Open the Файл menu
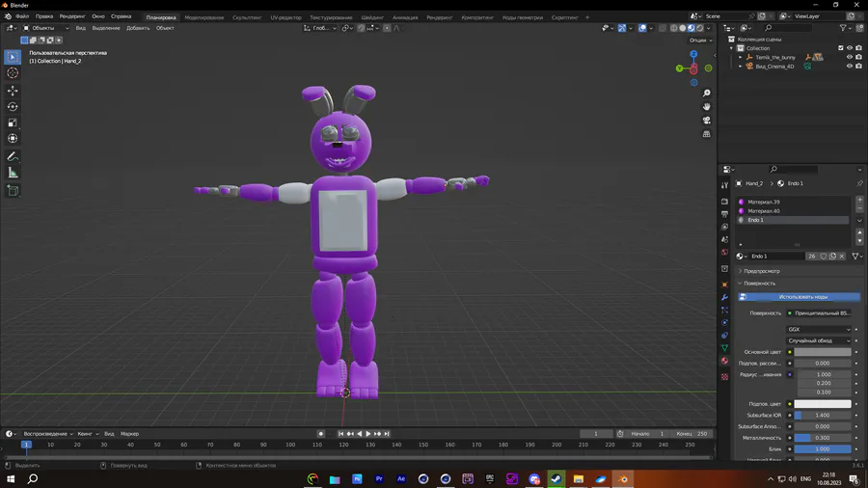 pos(22,16)
